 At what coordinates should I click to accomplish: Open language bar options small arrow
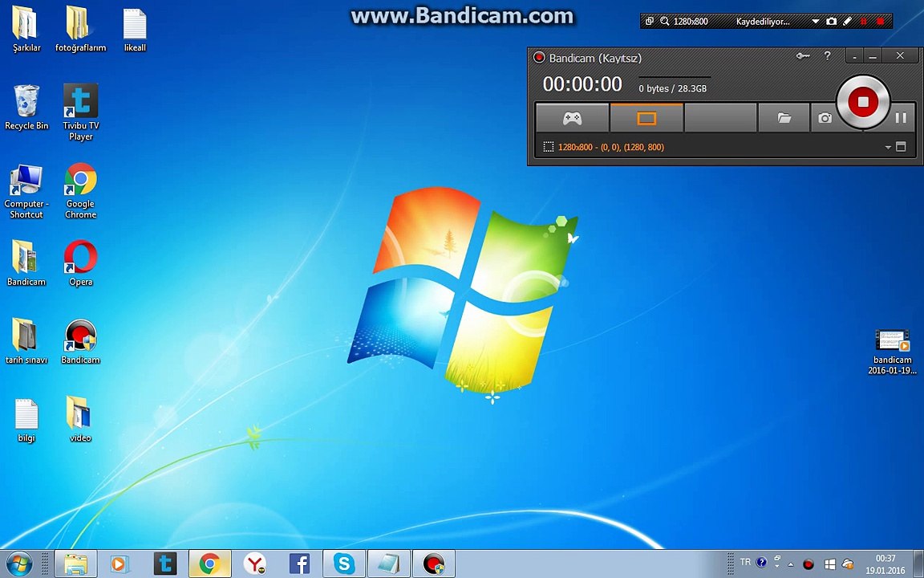coord(777,565)
